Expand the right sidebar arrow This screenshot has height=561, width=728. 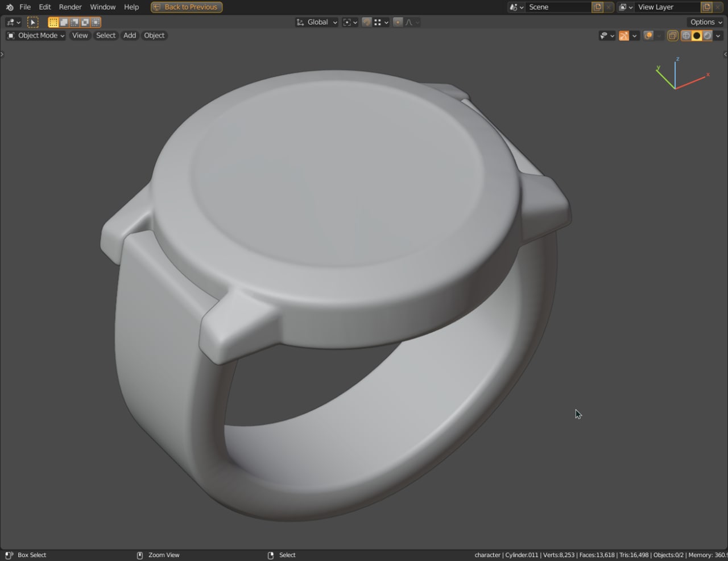click(725, 55)
